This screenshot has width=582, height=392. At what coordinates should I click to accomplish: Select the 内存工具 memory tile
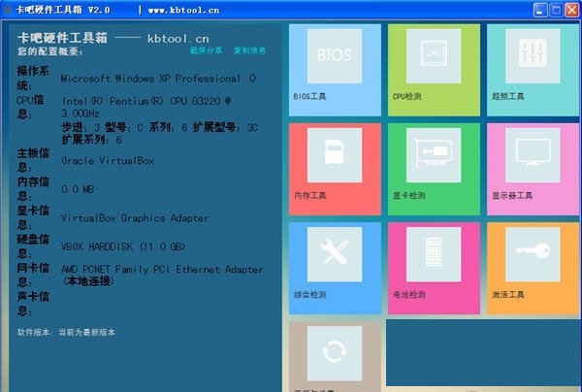(x=335, y=169)
